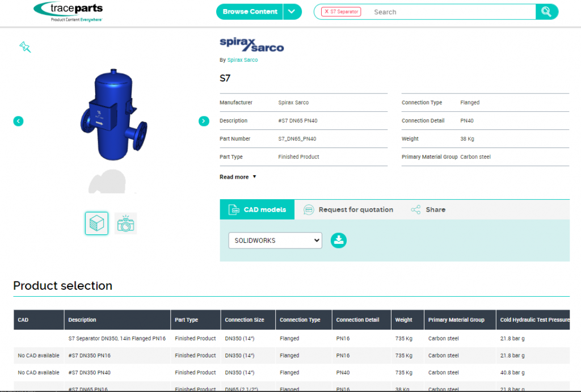Click the Spirax Sarco brand logo
The height and width of the screenshot is (392, 581).
click(x=251, y=45)
